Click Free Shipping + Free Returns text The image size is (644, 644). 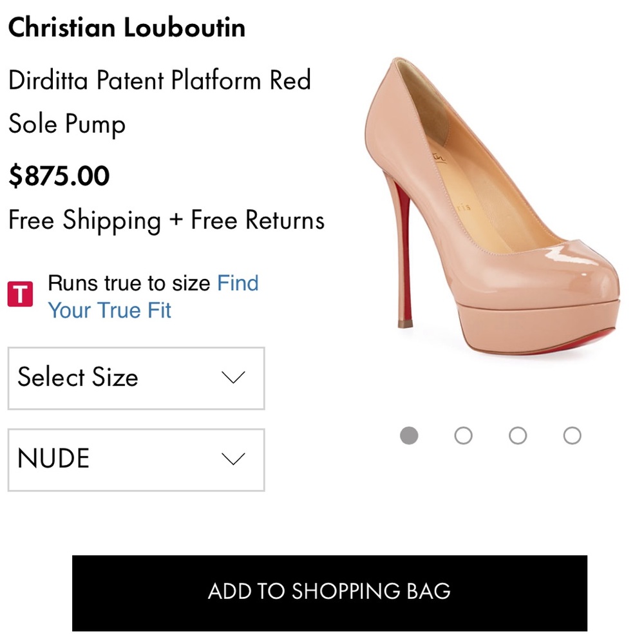[x=167, y=220]
